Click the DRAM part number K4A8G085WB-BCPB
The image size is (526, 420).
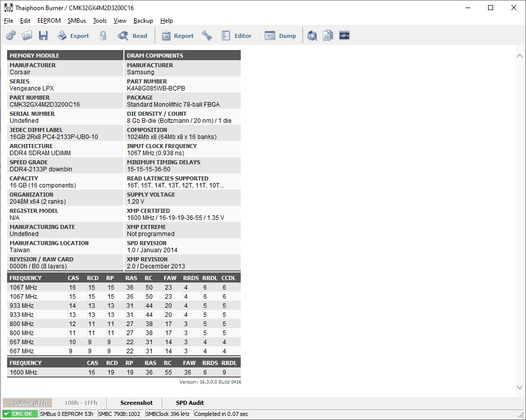(x=156, y=88)
